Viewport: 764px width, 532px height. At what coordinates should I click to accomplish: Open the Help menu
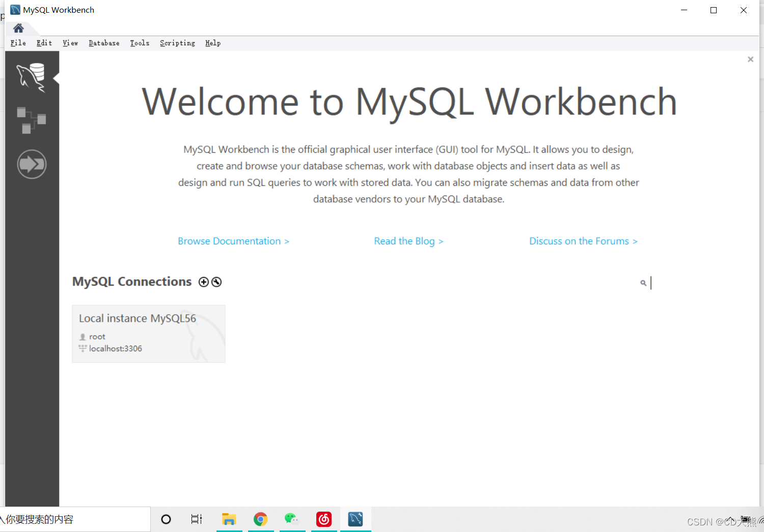[213, 43]
